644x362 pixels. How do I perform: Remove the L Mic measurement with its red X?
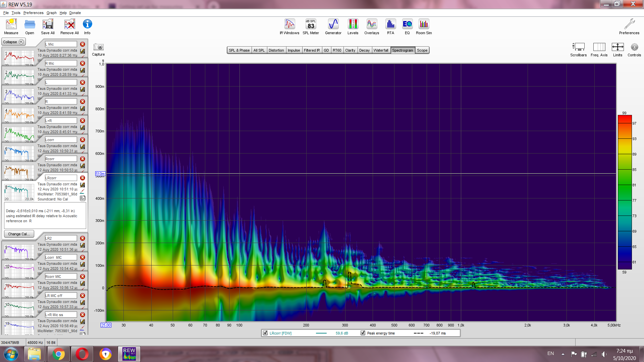click(83, 44)
